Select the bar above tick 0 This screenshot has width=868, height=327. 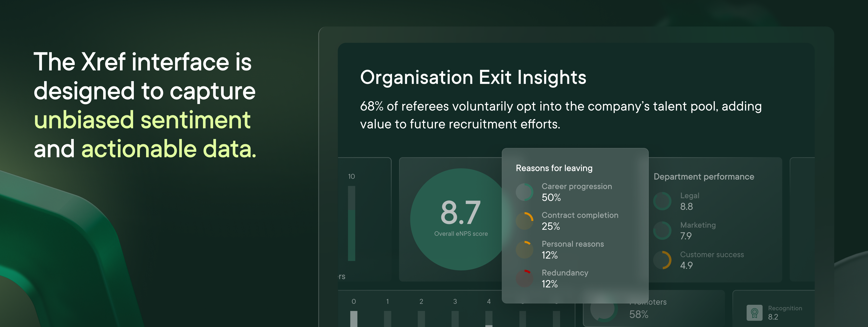[353, 318]
